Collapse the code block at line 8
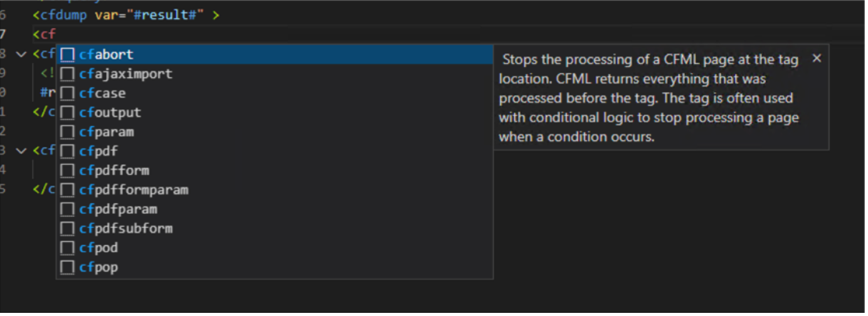The image size is (868, 316). (22, 55)
